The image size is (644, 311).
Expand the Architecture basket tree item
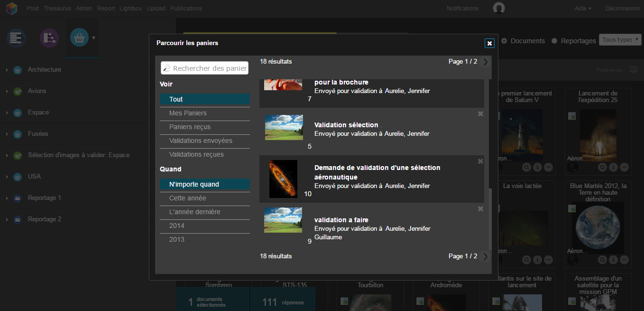(x=7, y=70)
